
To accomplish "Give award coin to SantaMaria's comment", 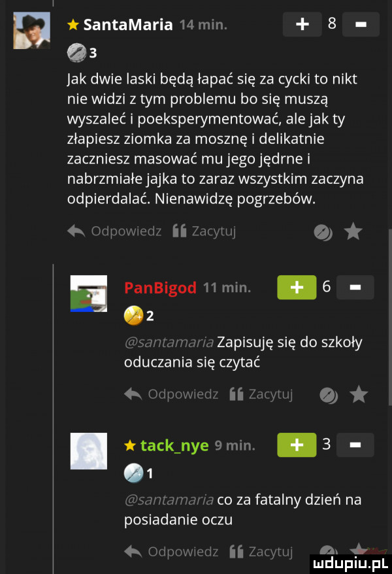I will pos(323,233).
